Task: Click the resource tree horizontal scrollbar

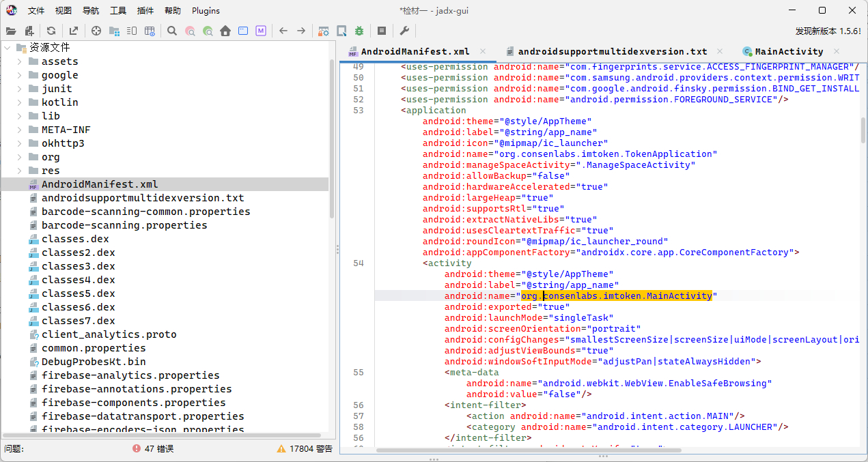Action: pos(161,435)
